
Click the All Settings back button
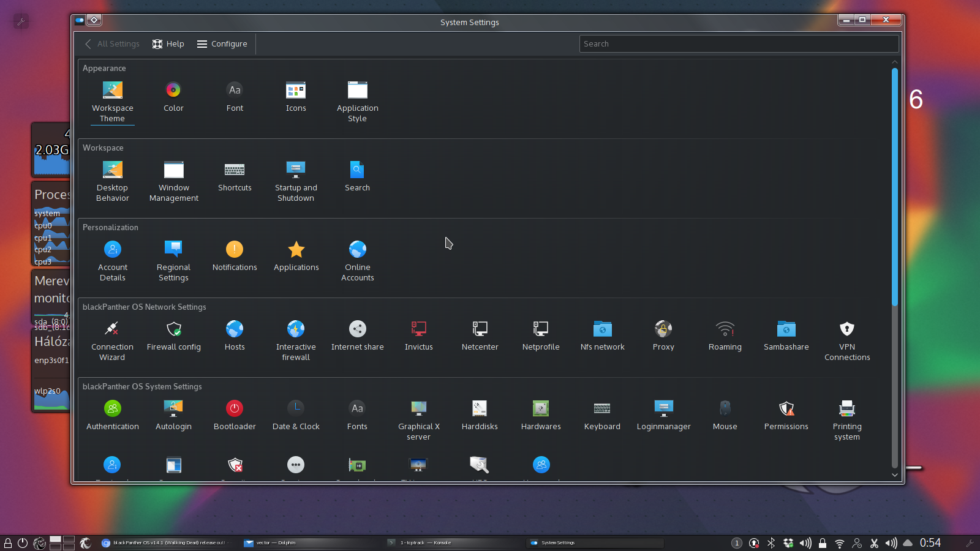[x=112, y=44]
